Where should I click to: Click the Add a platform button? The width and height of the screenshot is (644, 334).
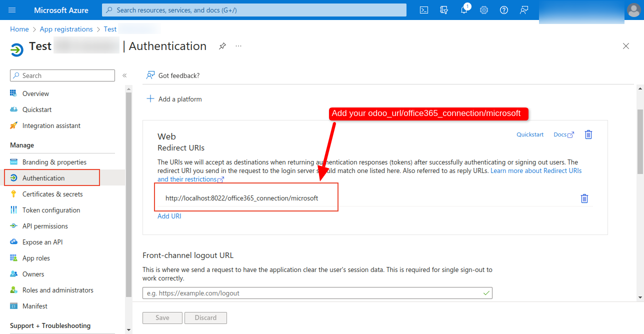coord(174,99)
